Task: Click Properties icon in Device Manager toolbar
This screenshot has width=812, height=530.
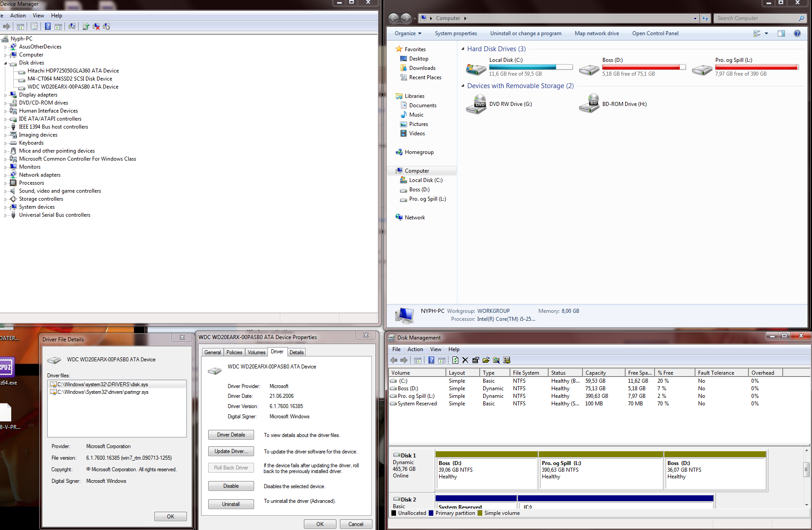Action: pyautogui.click(x=34, y=27)
